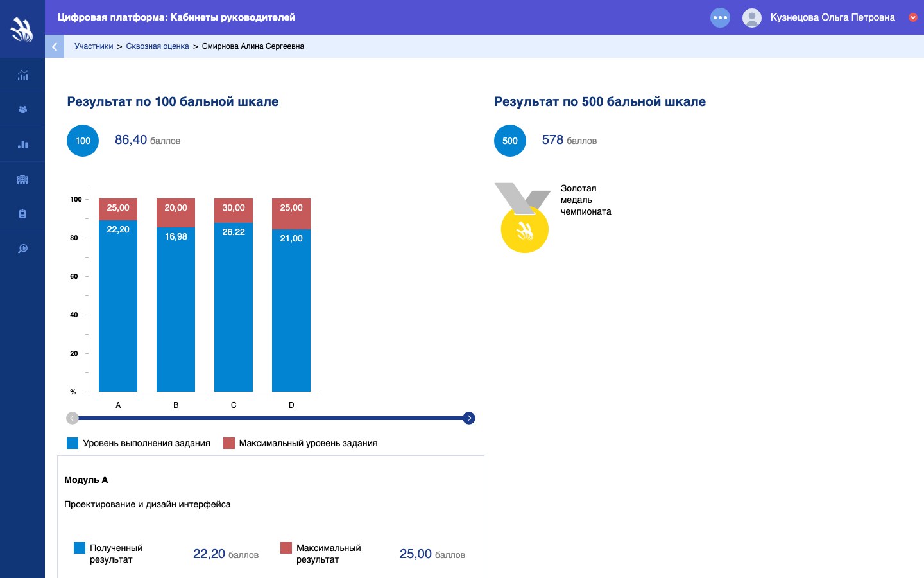Open the Участники breadcrumb link
The image size is (924, 578).
click(x=94, y=46)
